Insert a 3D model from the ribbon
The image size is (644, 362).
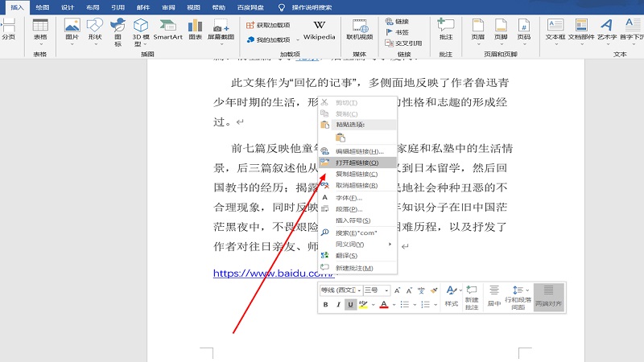(142, 30)
